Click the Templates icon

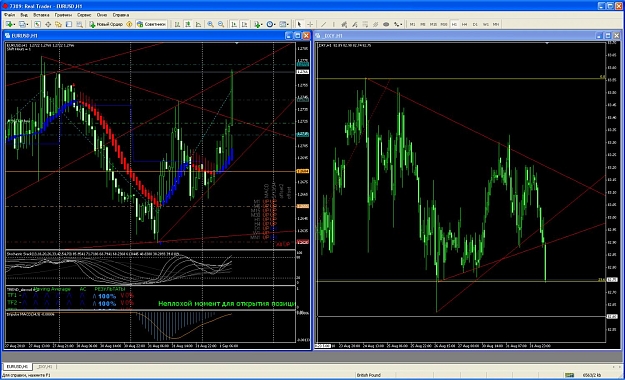(282, 24)
